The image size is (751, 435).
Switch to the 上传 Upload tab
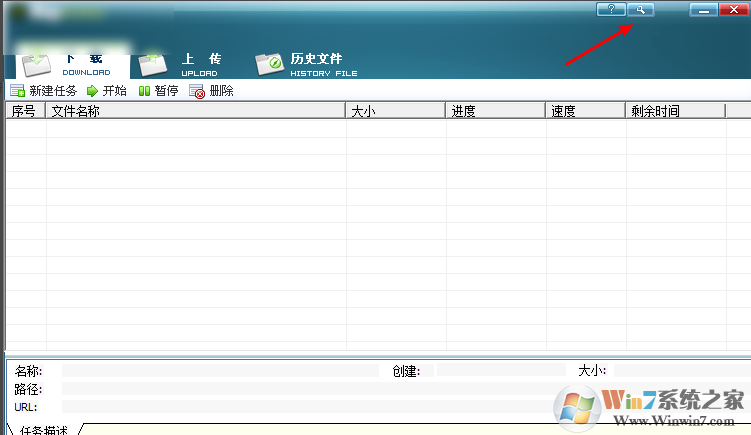click(180, 66)
